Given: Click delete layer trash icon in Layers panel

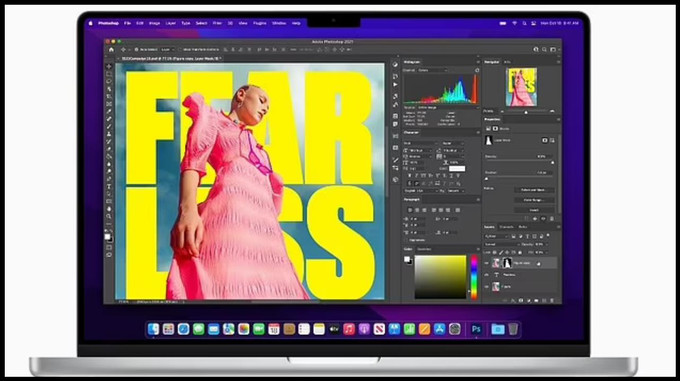Looking at the screenshot, I should point(552,300).
